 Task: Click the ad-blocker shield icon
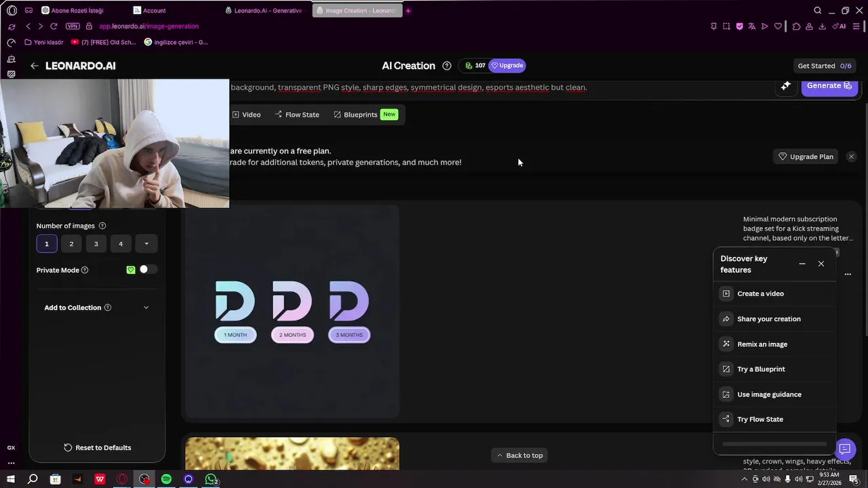tap(739, 26)
